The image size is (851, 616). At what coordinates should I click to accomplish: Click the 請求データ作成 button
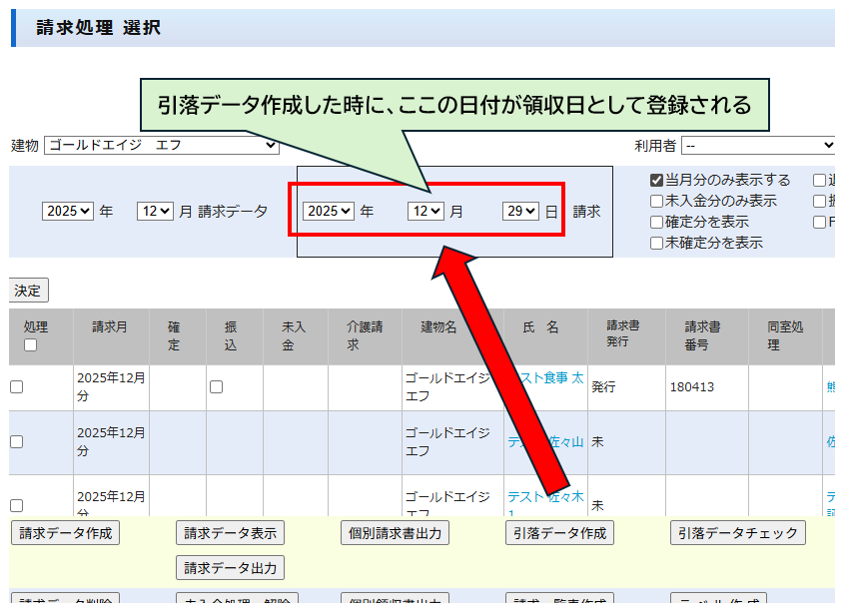(65, 533)
